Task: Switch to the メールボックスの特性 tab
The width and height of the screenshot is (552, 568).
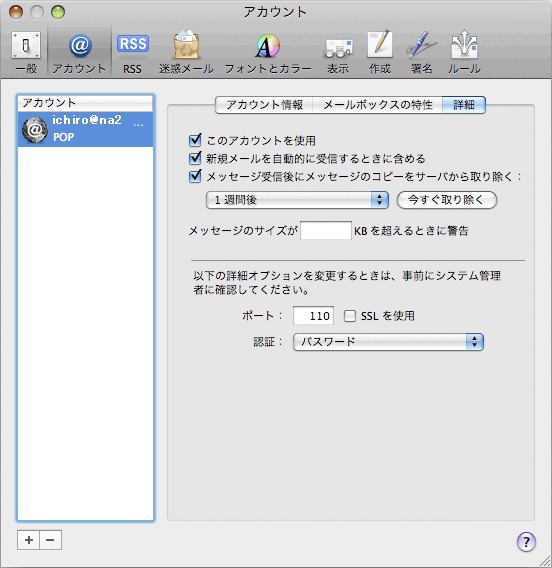Action: pos(377,105)
